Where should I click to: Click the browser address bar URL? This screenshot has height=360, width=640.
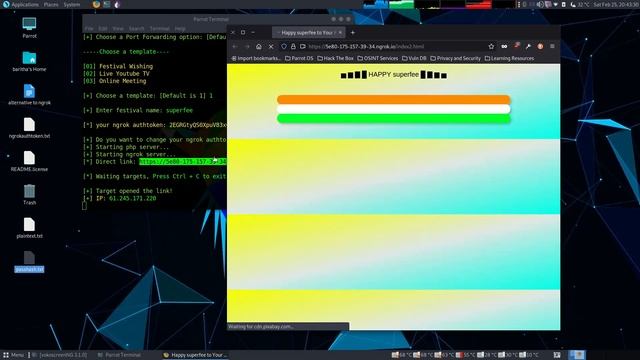366,47
